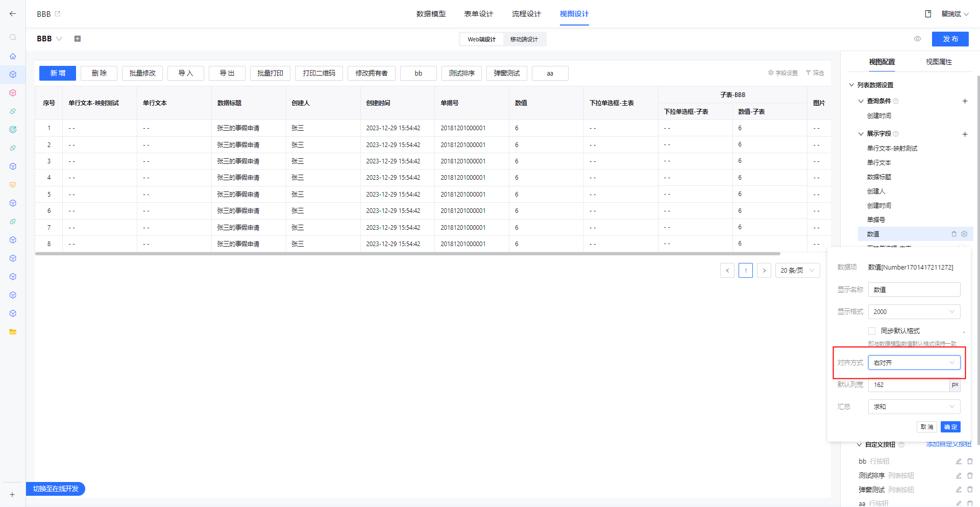This screenshot has width=980, height=507.
Task: Confirm field settings with 确定
Action: coord(950,427)
